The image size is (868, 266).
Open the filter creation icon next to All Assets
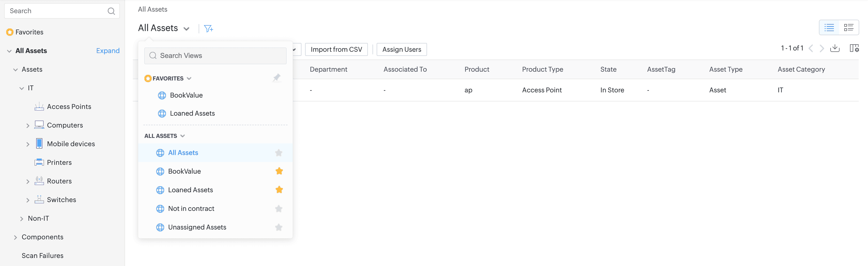(208, 28)
